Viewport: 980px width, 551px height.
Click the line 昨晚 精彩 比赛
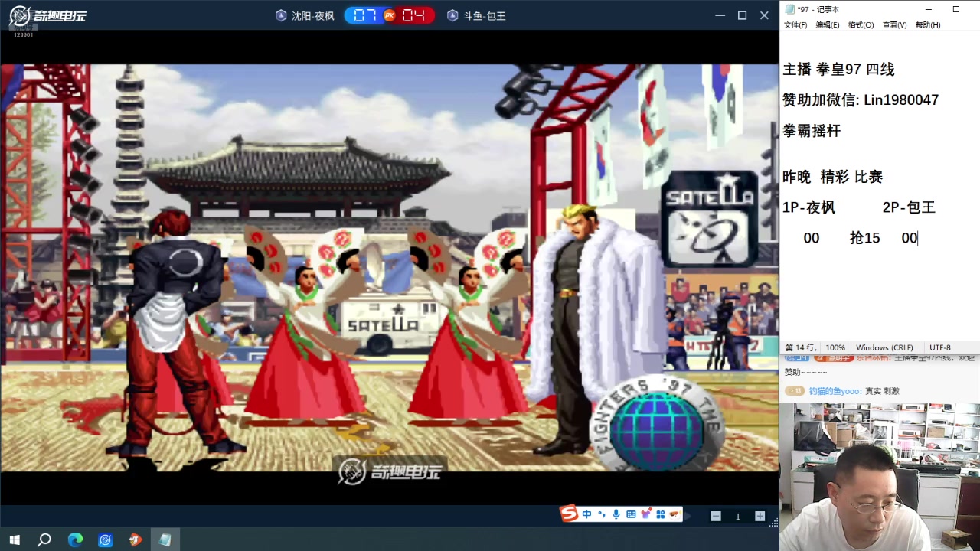833,177
